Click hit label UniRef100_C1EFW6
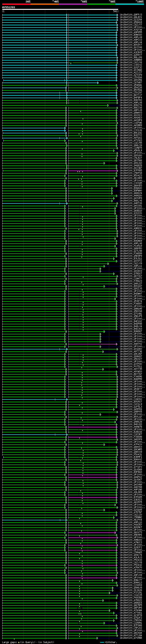146x644 pixels. 131,123
